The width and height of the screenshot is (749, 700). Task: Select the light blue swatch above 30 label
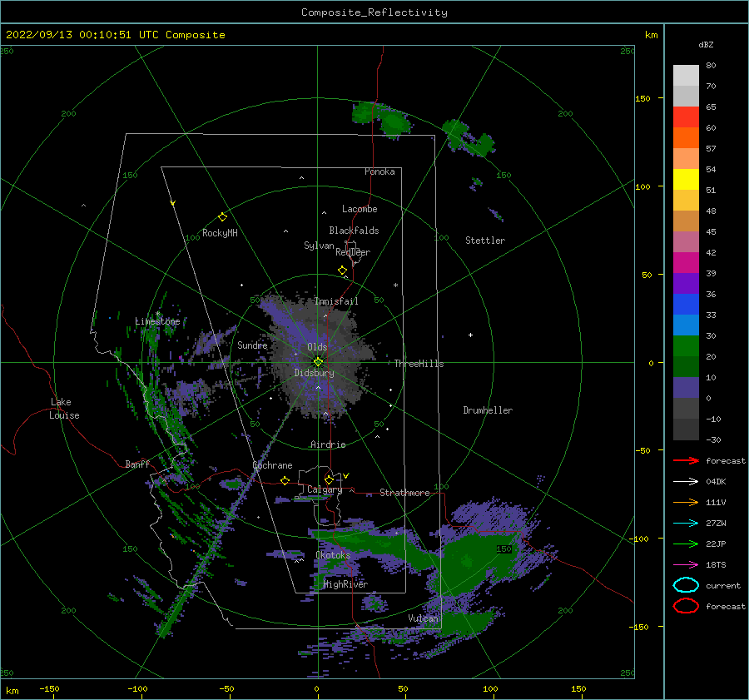click(686, 325)
